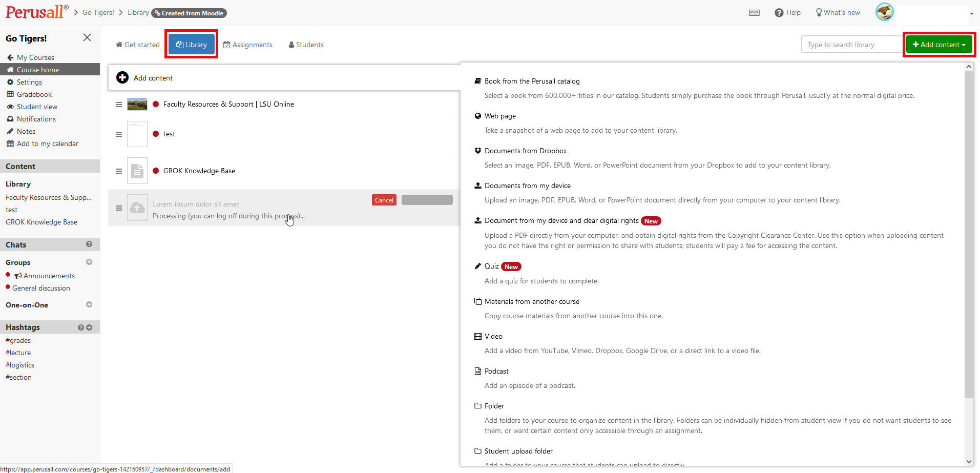The height and width of the screenshot is (473, 980).
Task: Choose Documents from my device
Action: click(x=528, y=186)
